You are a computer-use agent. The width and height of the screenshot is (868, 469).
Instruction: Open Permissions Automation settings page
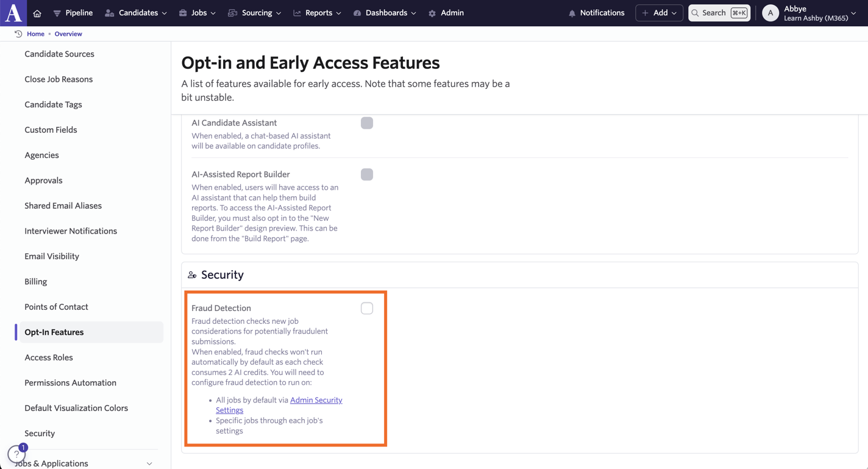(70, 383)
